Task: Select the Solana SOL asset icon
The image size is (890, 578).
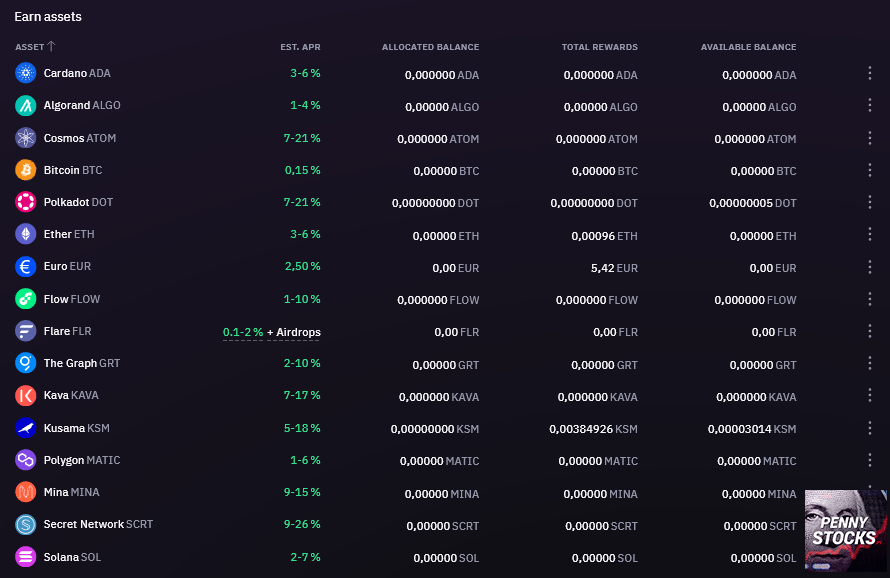Action: [24, 557]
